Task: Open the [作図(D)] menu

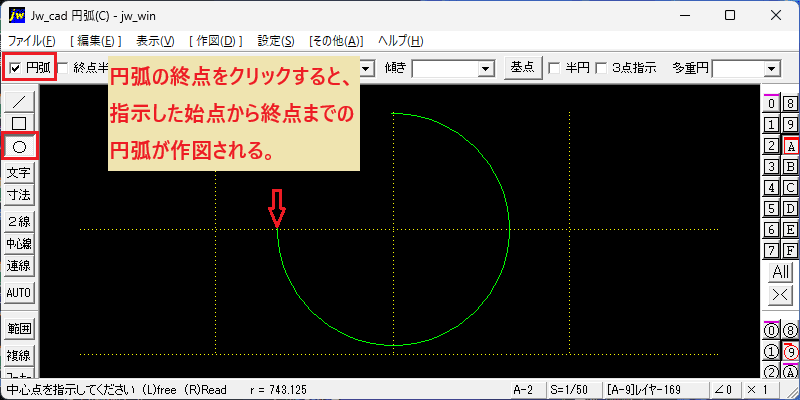Action: click(x=215, y=41)
